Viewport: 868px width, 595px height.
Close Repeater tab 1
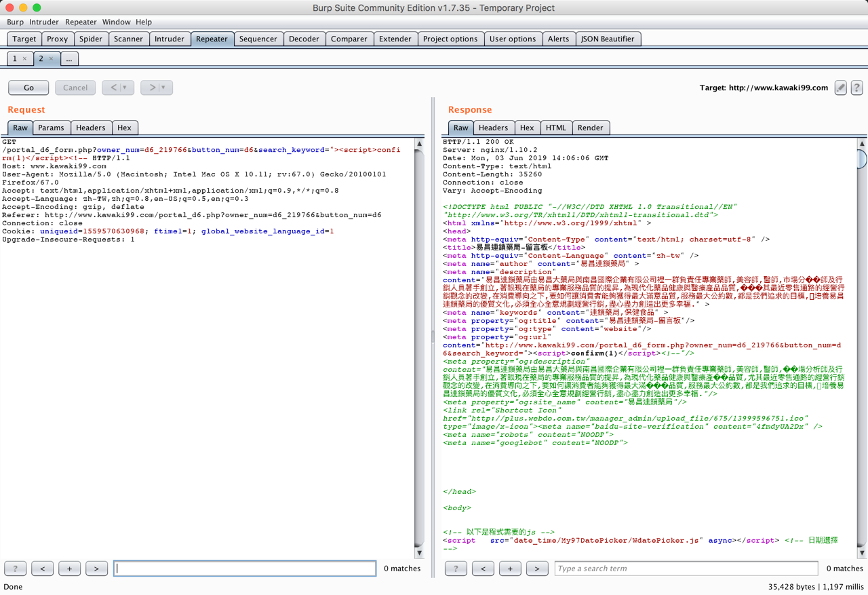coord(25,59)
